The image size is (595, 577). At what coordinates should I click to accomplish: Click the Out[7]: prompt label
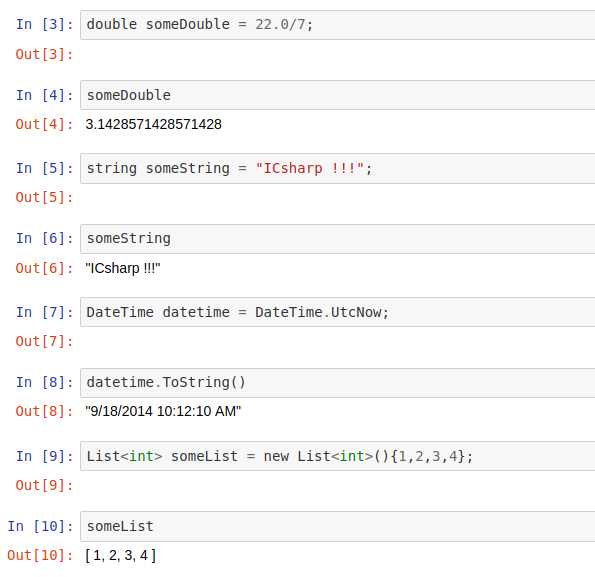(44, 341)
